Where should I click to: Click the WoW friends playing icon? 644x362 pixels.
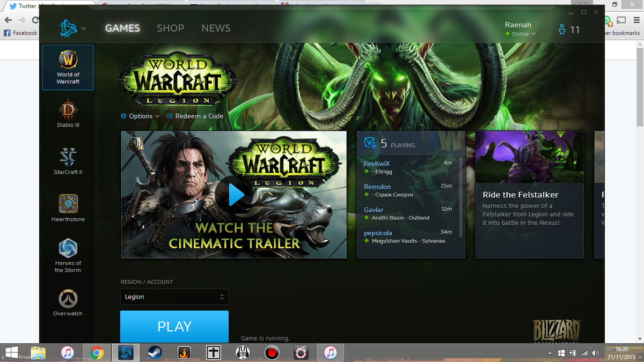(370, 143)
